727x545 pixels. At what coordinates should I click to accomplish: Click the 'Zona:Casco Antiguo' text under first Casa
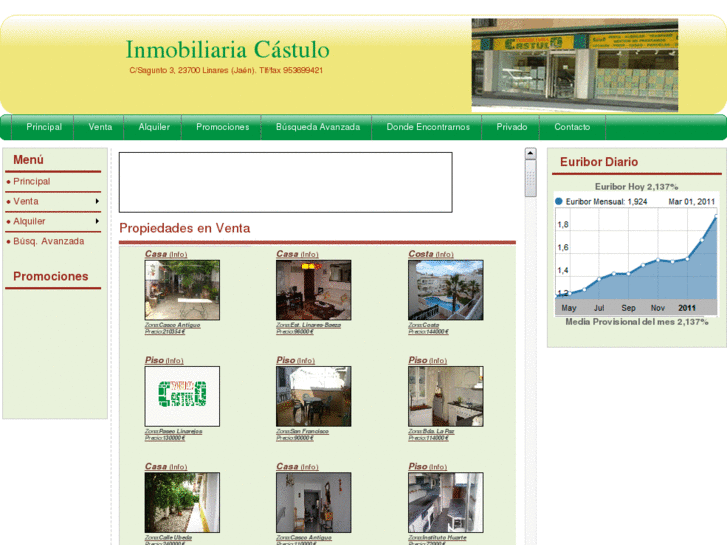(x=172, y=325)
